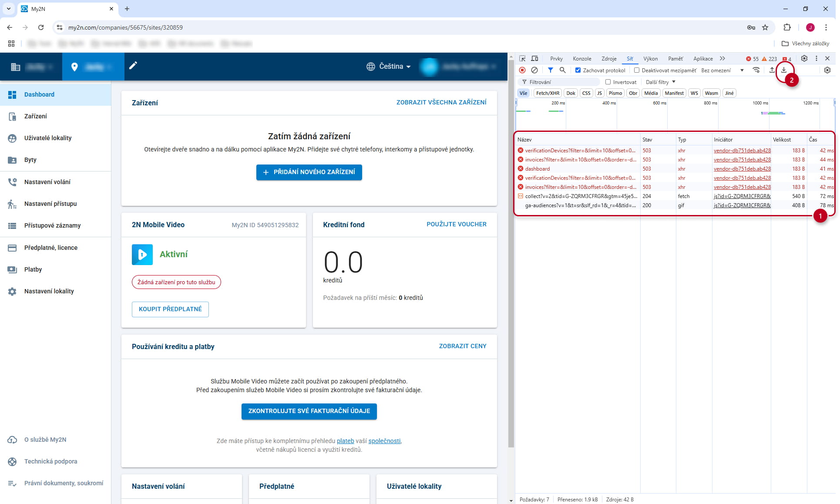Switch to the Zdroje DevTools tab
The height and width of the screenshot is (504, 840).
tap(609, 59)
